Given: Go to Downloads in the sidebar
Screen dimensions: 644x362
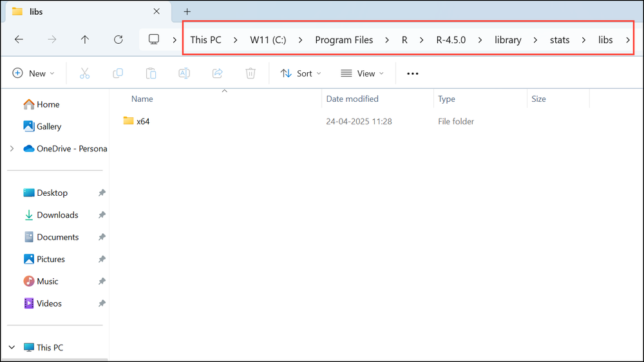Looking at the screenshot, I should [57, 215].
